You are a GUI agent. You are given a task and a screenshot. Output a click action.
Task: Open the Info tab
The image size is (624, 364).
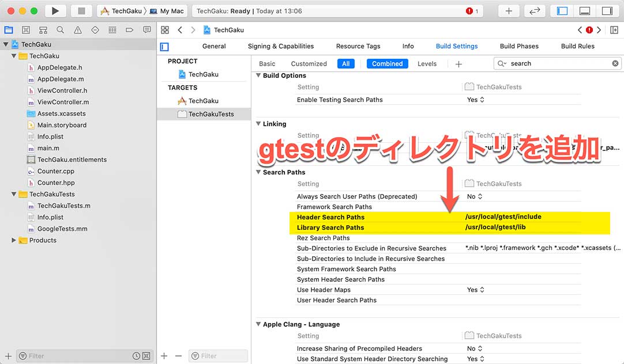408,46
